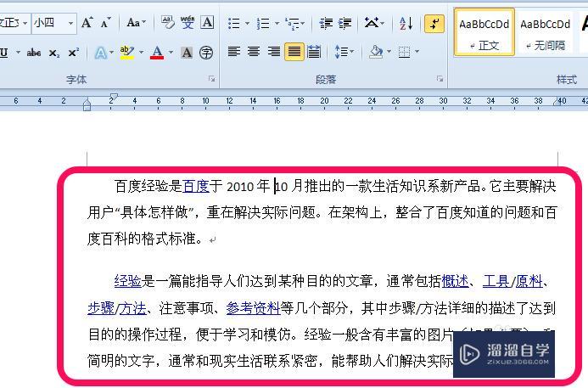Viewport: 588px width, 388px height.
Task: Click the Grow Font button
Action: (87, 23)
